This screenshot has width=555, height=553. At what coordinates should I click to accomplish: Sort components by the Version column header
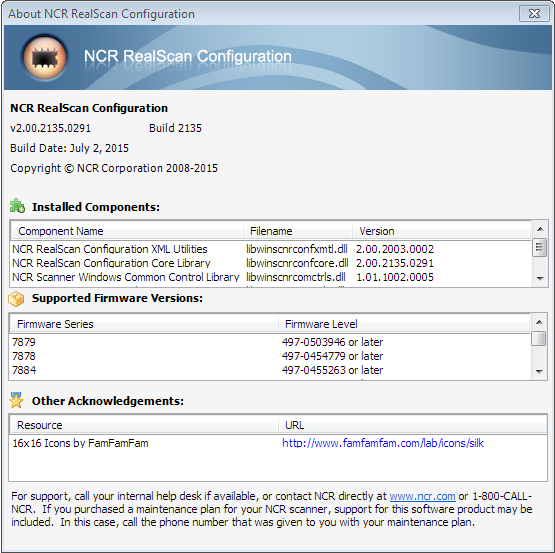[441, 231]
